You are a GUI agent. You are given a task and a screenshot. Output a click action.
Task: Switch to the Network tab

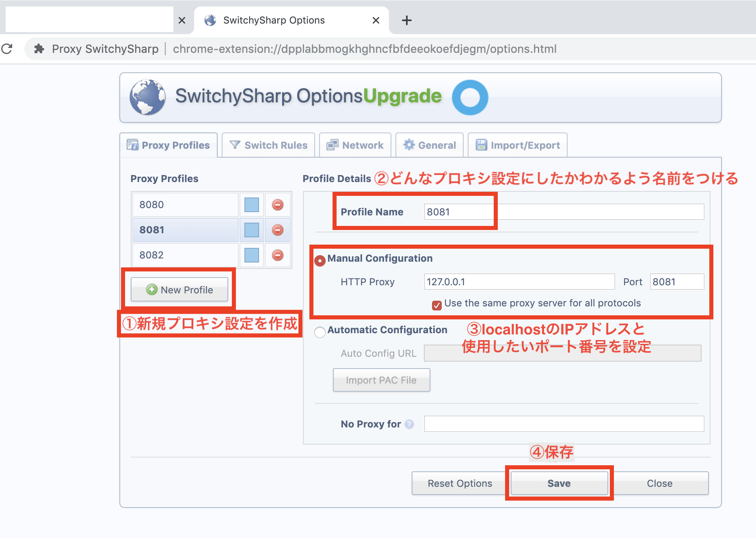tap(355, 145)
